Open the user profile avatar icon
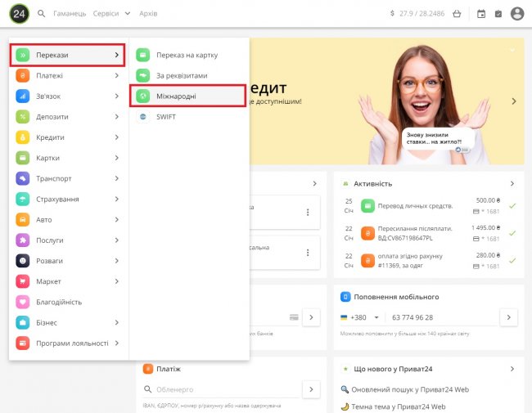Image resolution: width=532 pixels, height=413 pixels. [516, 14]
